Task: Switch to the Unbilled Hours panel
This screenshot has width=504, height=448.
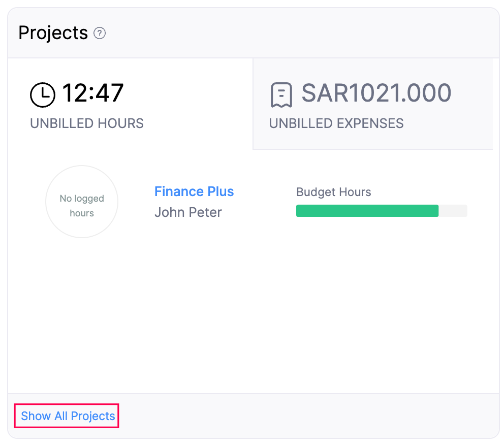Action: tap(130, 104)
